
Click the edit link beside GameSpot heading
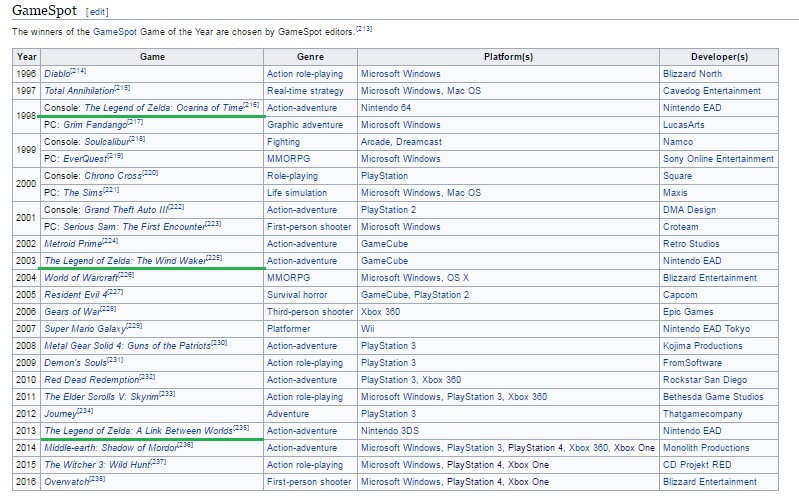coord(98,12)
